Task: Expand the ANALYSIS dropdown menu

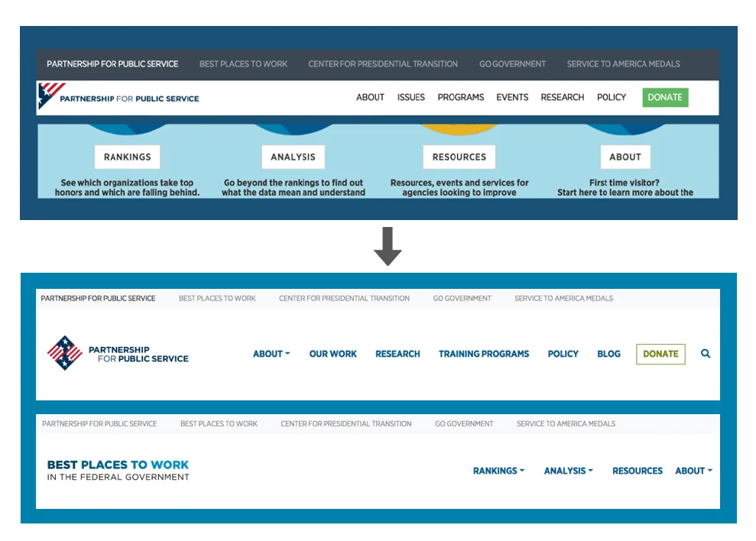Action: pyautogui.click(x=569, y=471)
